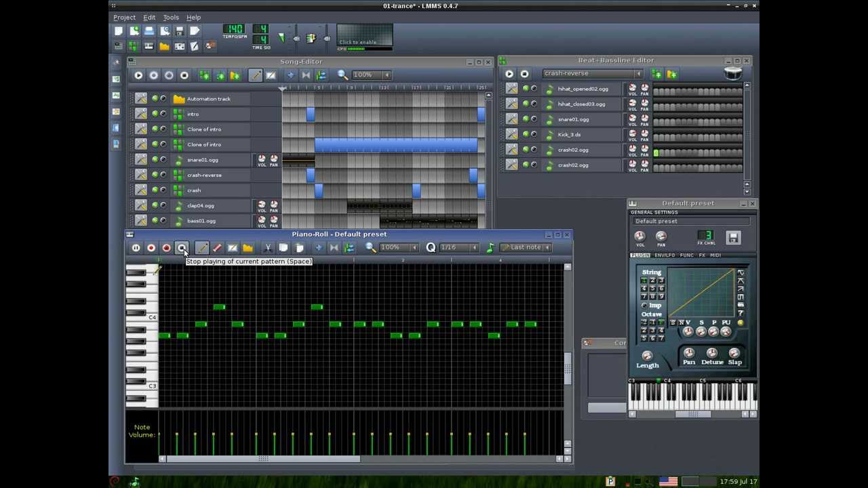Screen dimensions: 868x488
Task: Copy selected notes in Piano-Roll toolbar
Action: tap(283, 247)
